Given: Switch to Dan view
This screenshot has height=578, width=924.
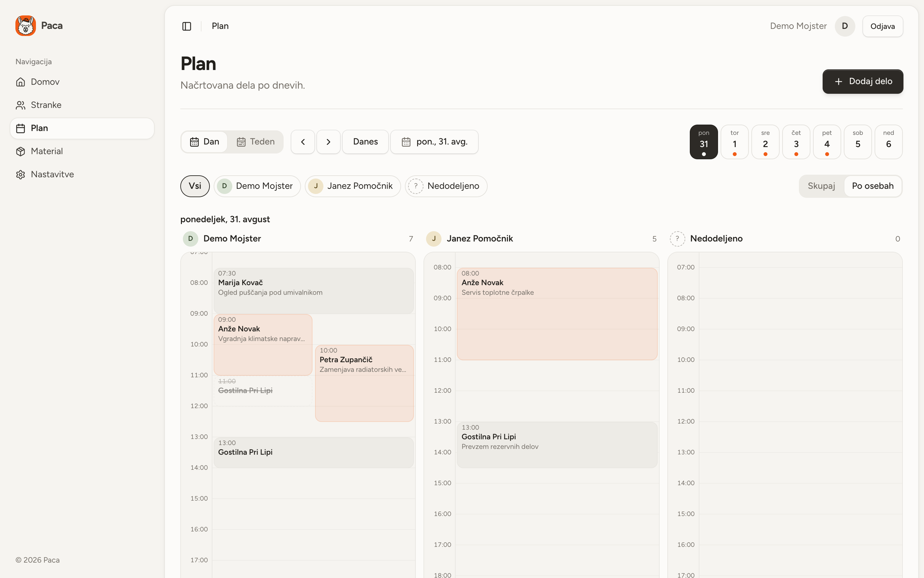Looking at the screenshot, I should [x=204, y=142].
